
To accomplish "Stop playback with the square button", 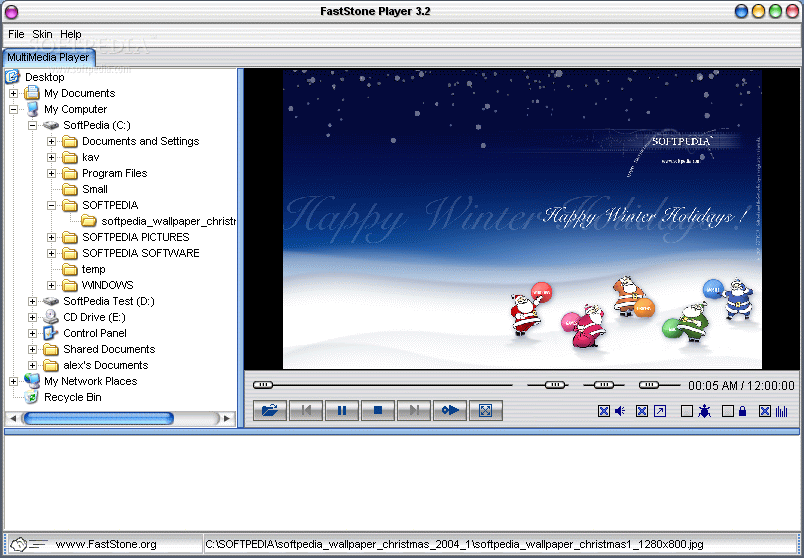I will (378, 410).
